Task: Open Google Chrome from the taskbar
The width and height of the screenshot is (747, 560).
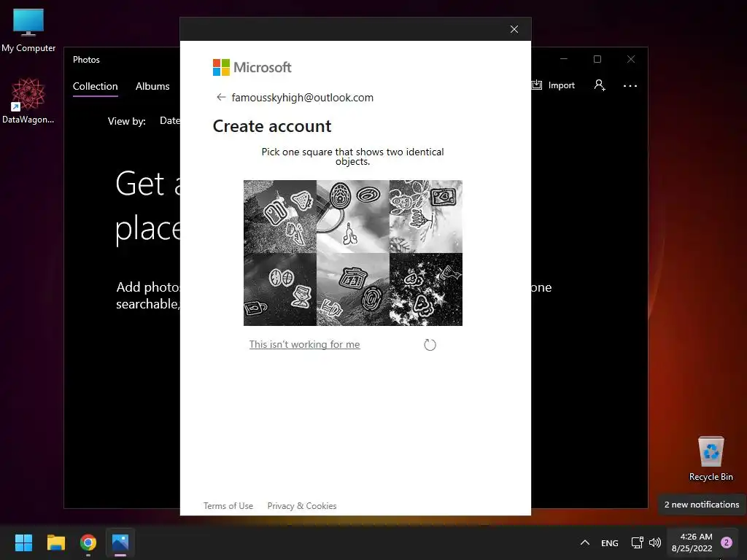Action: click(x=88, y=542)
